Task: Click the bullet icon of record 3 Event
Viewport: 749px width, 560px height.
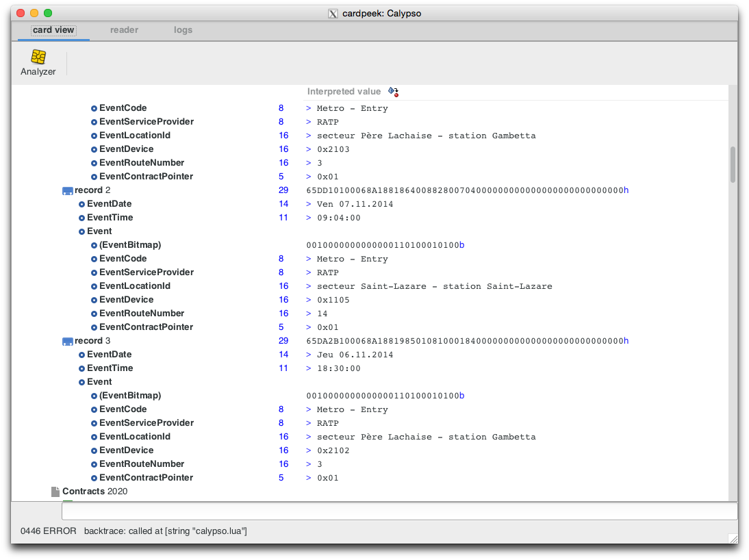Action: tap(81, 382)
